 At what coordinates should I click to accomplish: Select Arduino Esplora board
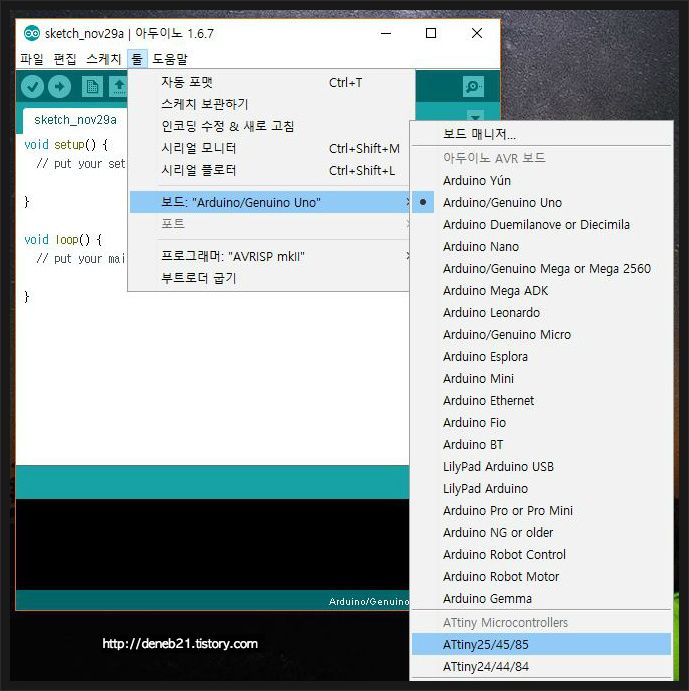[x=541, y=357]
